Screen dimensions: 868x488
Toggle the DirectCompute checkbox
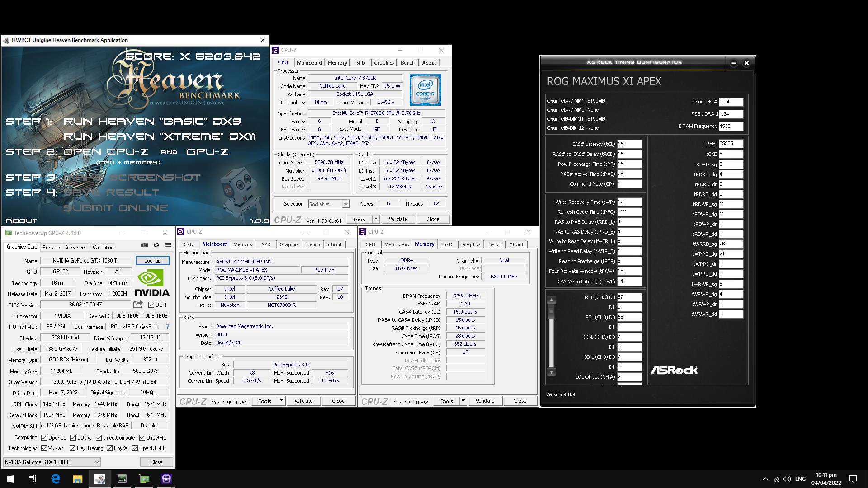point(99,438)
